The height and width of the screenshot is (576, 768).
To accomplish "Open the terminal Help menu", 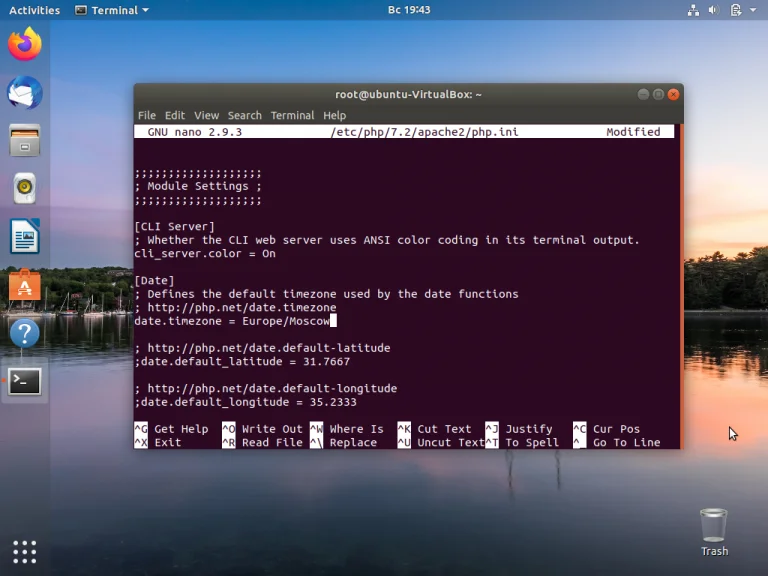I will 334,115.
